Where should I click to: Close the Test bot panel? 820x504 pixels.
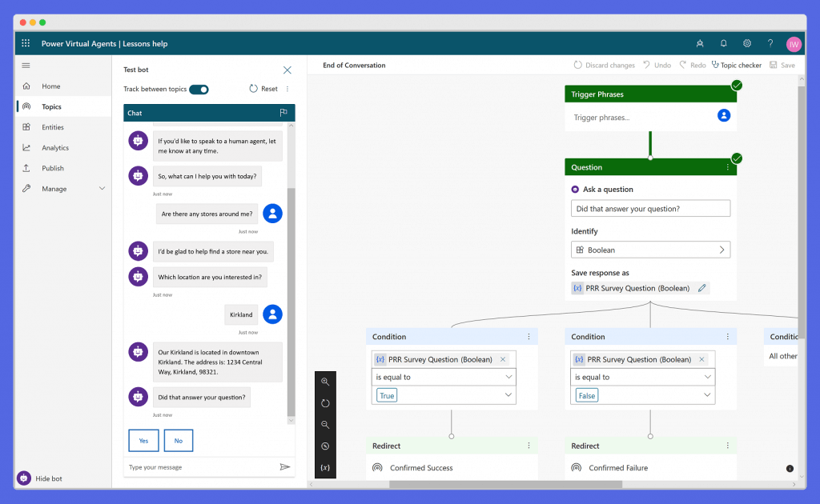click(287, 70)
